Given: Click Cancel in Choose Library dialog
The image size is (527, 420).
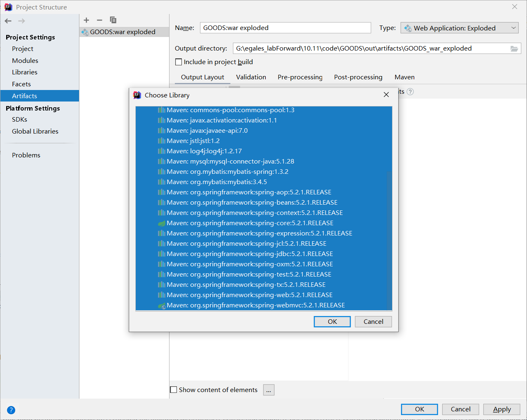Looking at the screenshot, I should coord(373,322).
